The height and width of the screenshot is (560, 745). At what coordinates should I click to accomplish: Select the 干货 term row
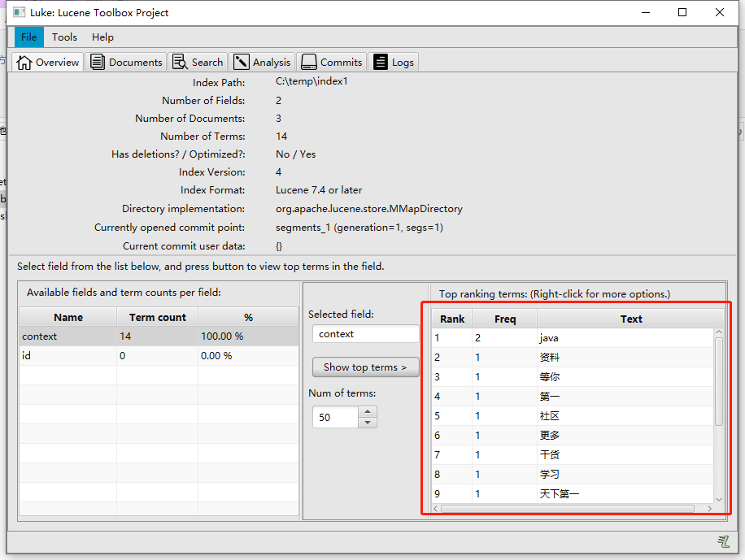[573, 454]
